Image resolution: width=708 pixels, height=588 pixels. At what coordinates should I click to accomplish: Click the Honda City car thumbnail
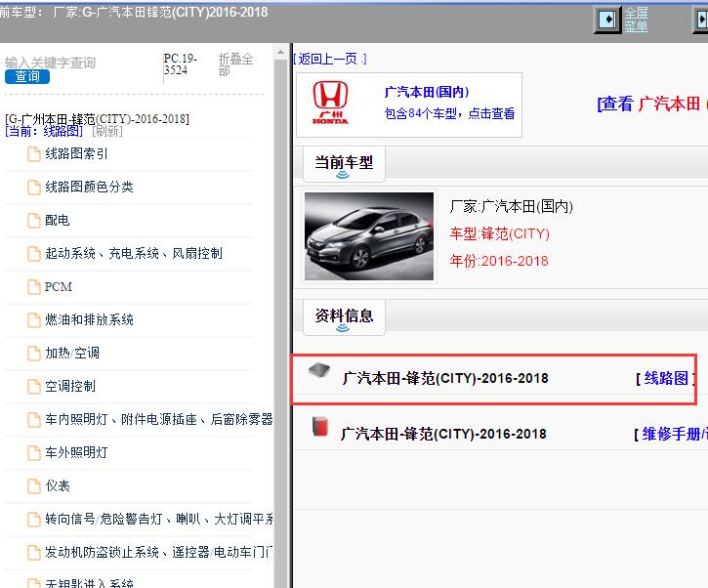pyautogui.click(x=369, y=236)
